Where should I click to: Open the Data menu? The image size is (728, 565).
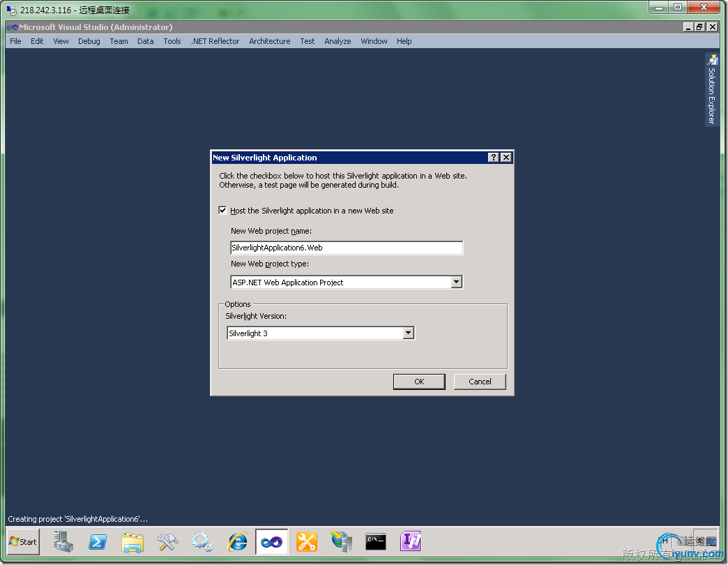pyautogui.click(x=145, y=41)
